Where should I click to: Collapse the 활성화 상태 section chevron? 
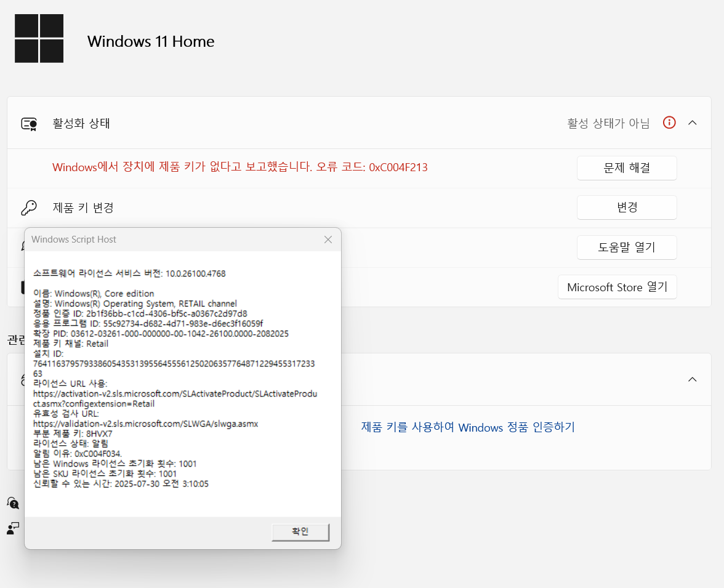click(x=692, y=123)
